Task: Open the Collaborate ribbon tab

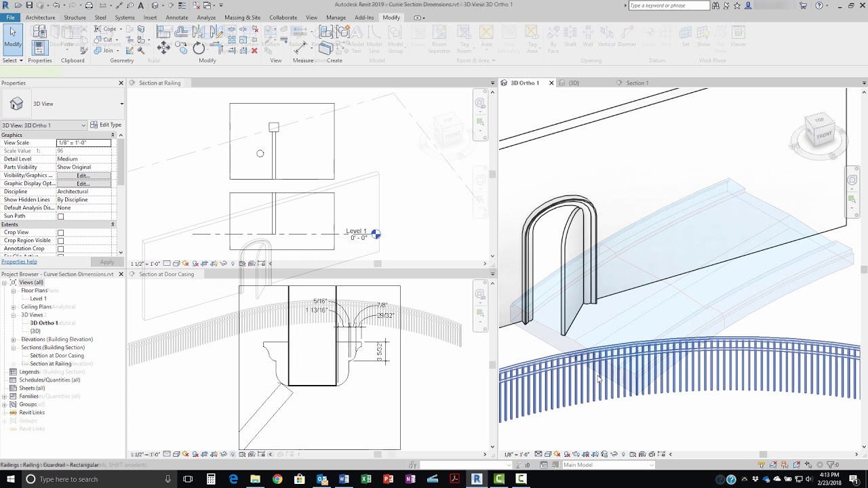Action: pyautogui.click(x=283, y=18)
